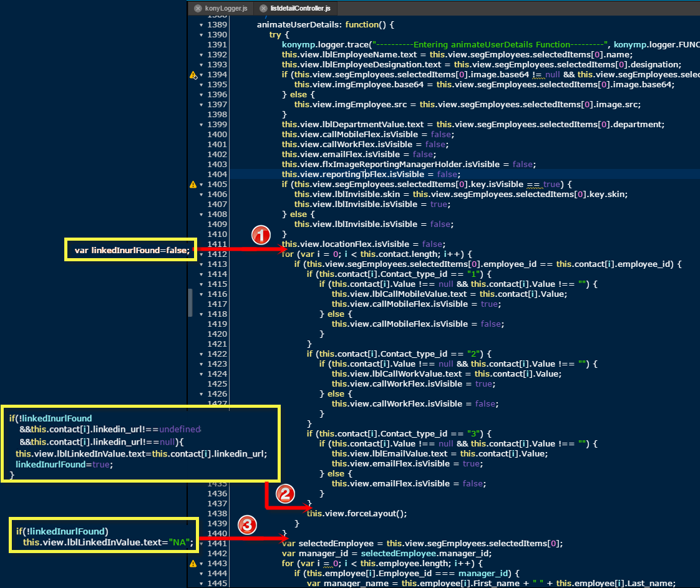Select the listdetailController.js tab

[300, 9]
